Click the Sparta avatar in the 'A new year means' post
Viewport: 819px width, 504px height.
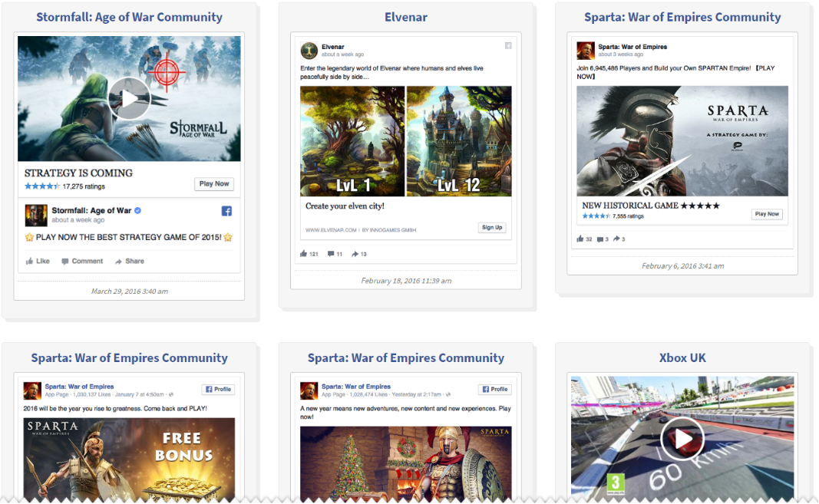coord(309,390)
